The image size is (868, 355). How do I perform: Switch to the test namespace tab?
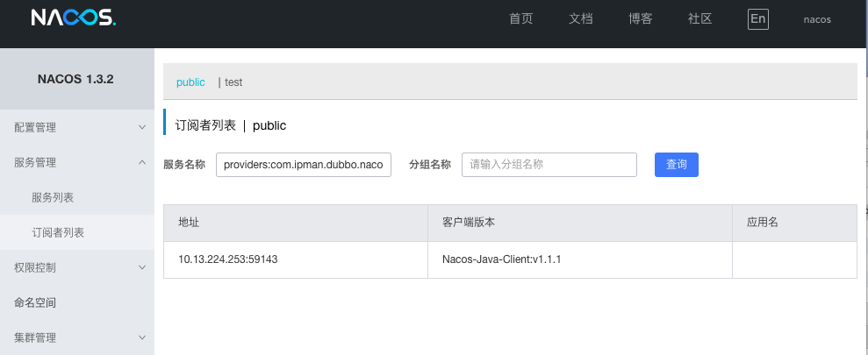tap(233, 82)
